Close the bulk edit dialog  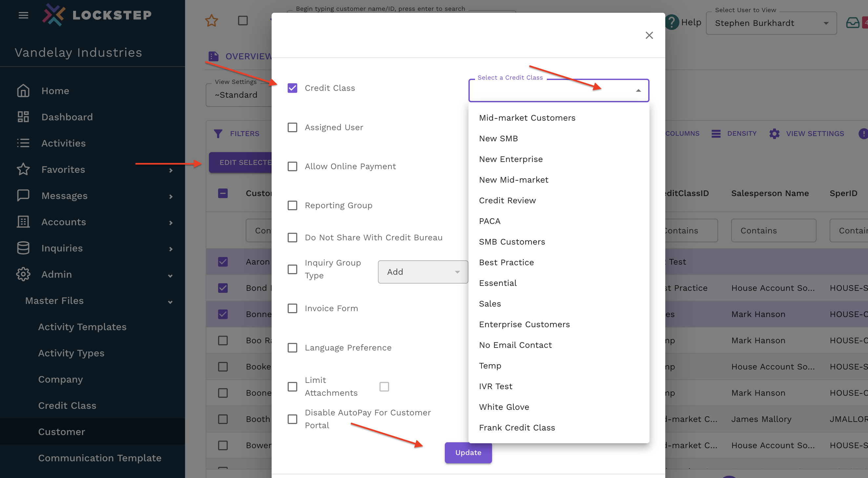coord(649,35)
